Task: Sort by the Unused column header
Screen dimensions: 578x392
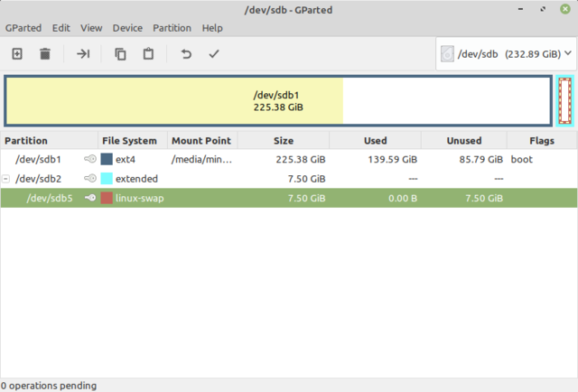Action: 464,141
